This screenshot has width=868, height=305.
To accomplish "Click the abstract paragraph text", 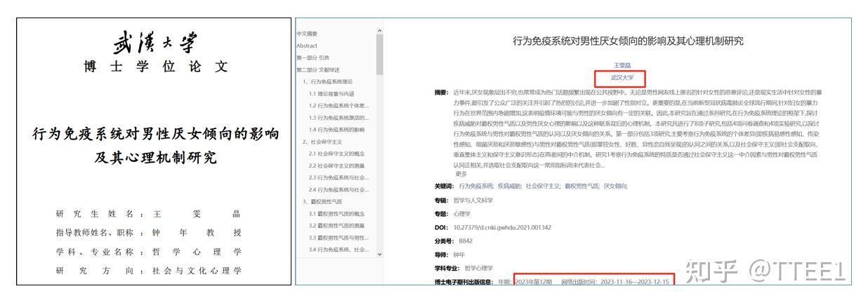I will point(638,128).
